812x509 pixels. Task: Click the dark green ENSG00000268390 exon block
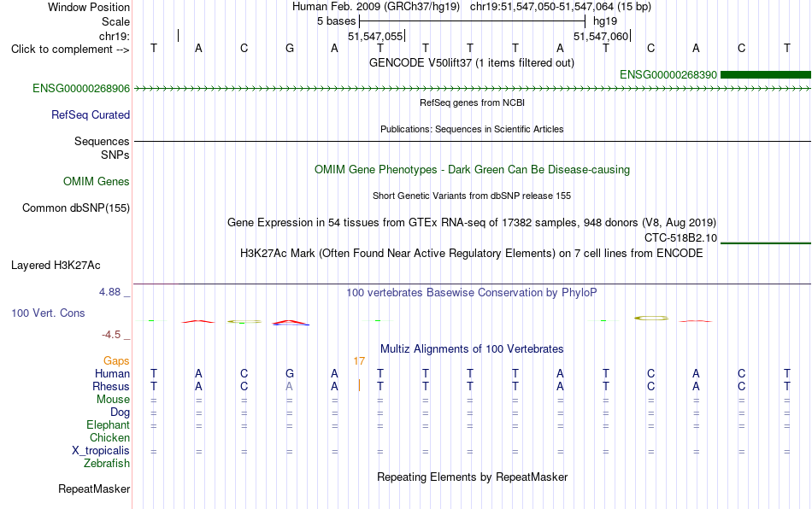766,75
